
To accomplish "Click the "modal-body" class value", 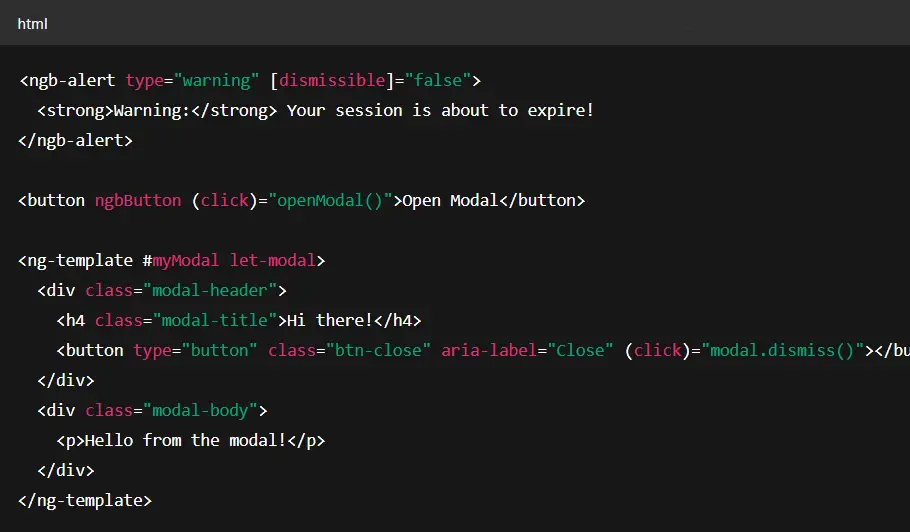I will point(200,410).
